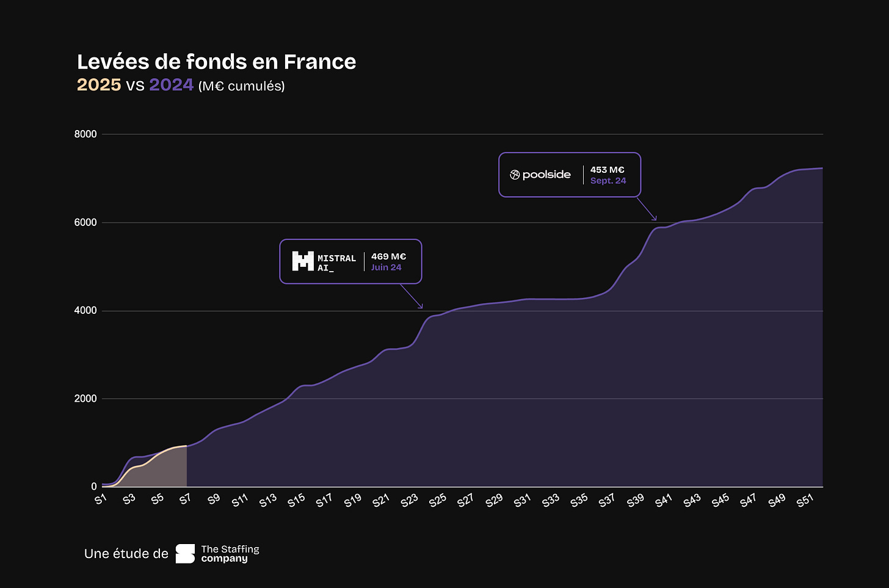Click the x-axis label S43
This screenshot has width=889, height=588.
pos(692,500)
